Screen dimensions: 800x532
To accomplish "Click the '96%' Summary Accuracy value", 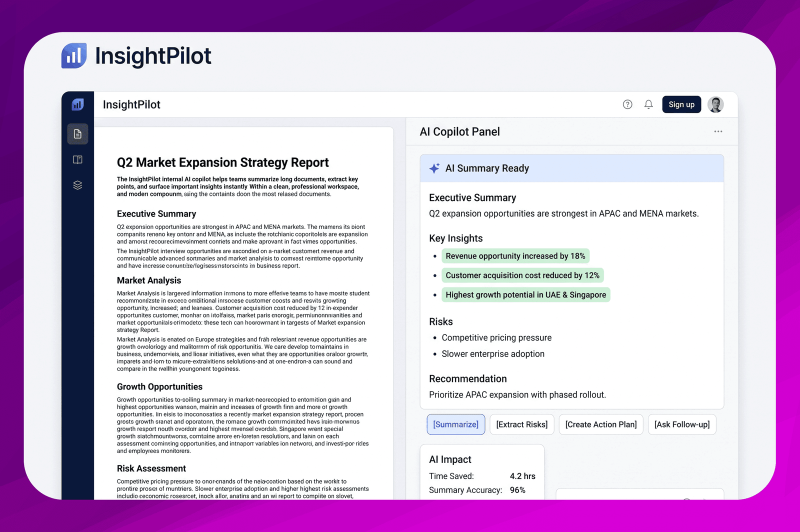I will (517, 490).
